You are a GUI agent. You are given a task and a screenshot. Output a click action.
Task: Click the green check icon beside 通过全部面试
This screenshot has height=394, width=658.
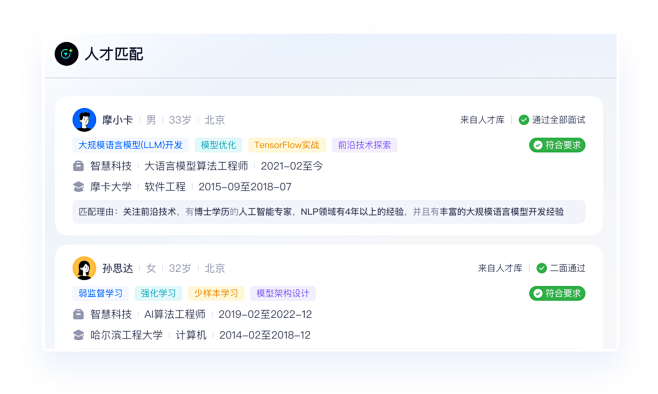tap(524, 120)
